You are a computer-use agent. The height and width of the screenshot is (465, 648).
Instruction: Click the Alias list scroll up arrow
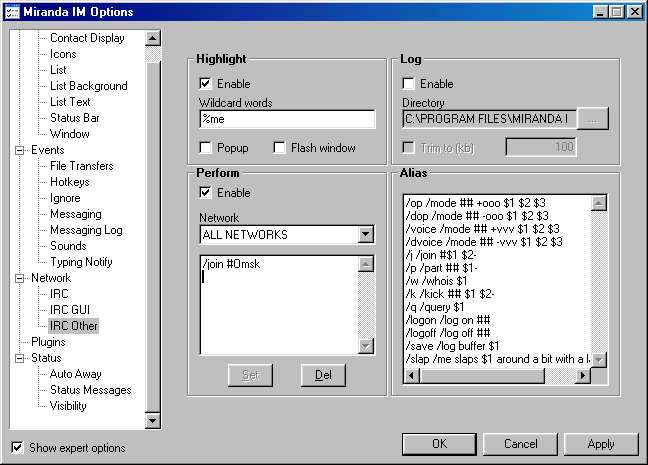[599, 203]
